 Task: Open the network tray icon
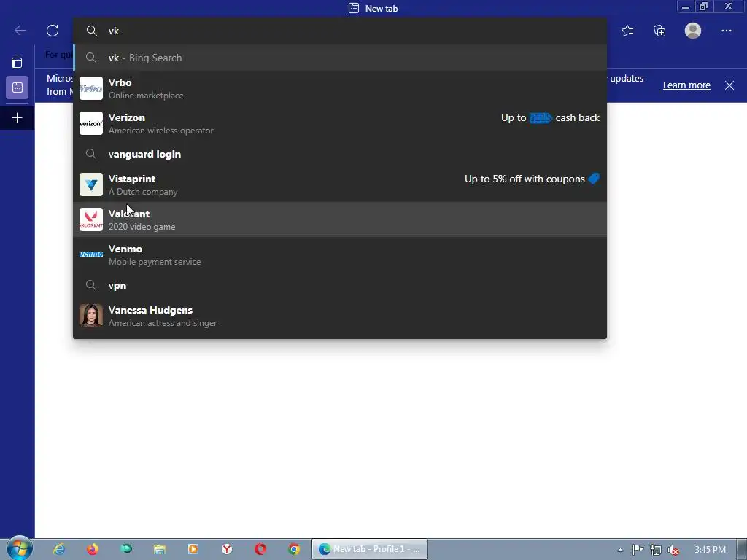656,550
